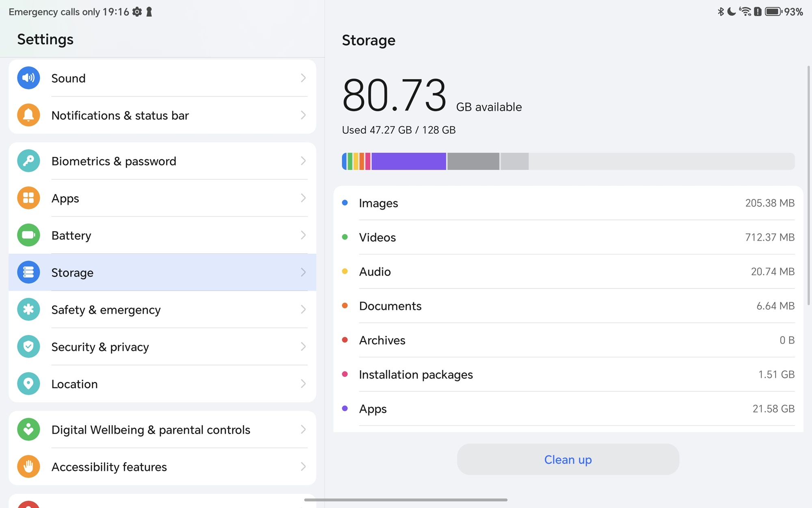The image size is (812, 508).
Task: Click purple Apps segment in storage bar
Action: click(408, 161)
